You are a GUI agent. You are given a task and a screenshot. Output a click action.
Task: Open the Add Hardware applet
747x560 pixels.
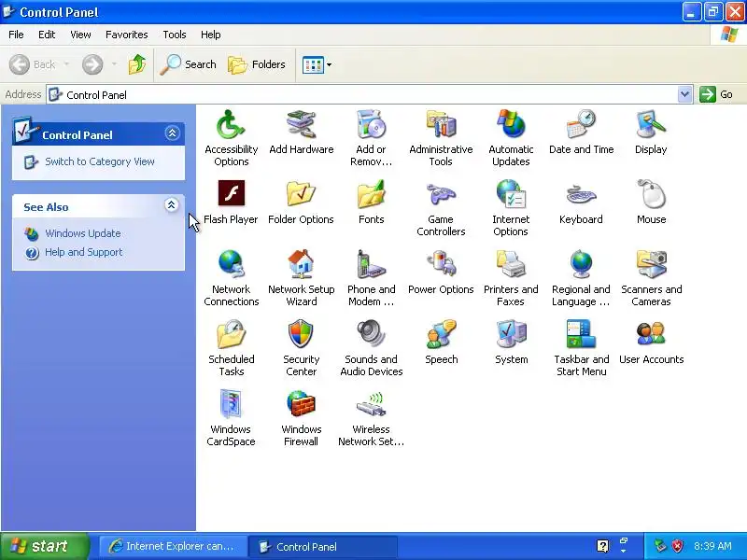tap(301, 132)
